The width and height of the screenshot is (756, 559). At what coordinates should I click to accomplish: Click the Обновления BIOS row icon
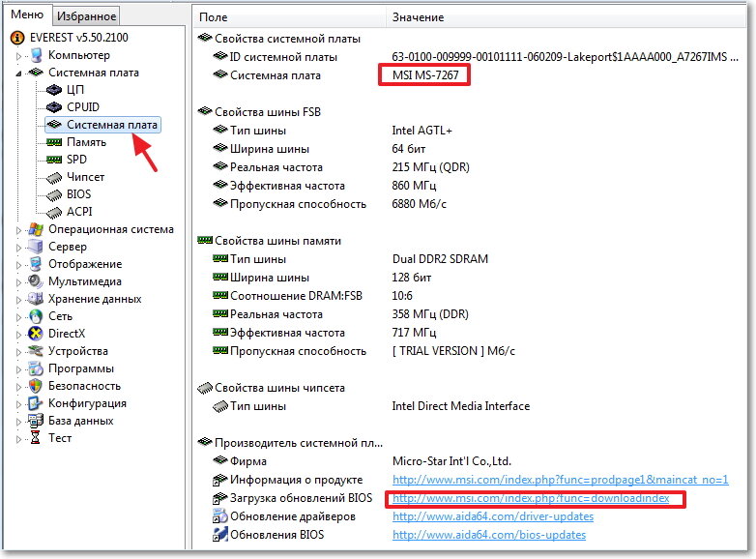point(219,535)
